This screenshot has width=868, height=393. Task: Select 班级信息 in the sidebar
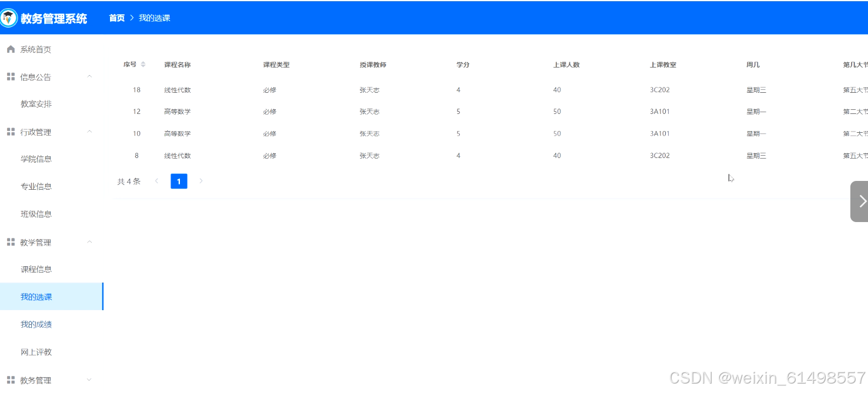[36, 214]
